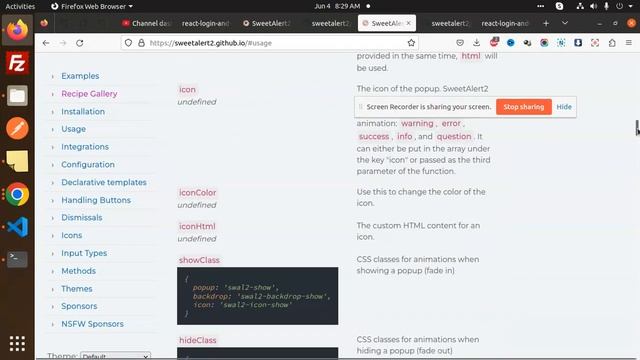The width and height of the screenshot is (640, 360).
Task: Open Firefox Web Browser app menu
Action: coord(92,6)
